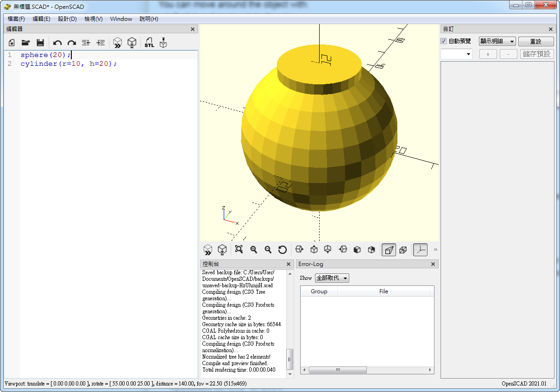
Task: Send design to 3D print service
Action: point(163,43)
